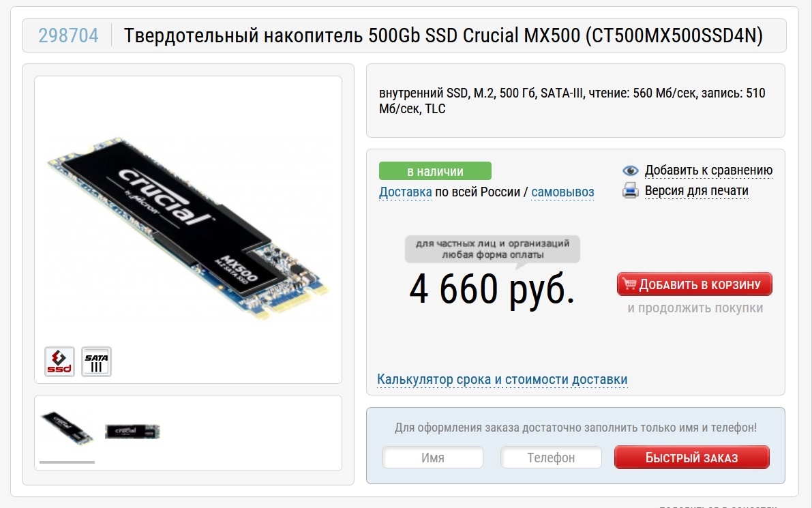Open the самовывоз link
Screen dimensions: 812x508
[x=562, y=192]
